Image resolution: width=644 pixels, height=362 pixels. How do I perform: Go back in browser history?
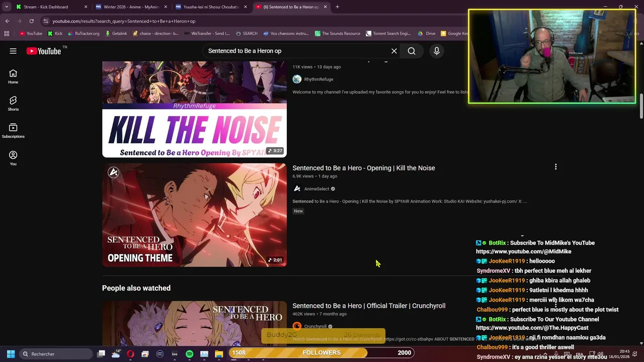pyautogui.click(x=7, y=21)
